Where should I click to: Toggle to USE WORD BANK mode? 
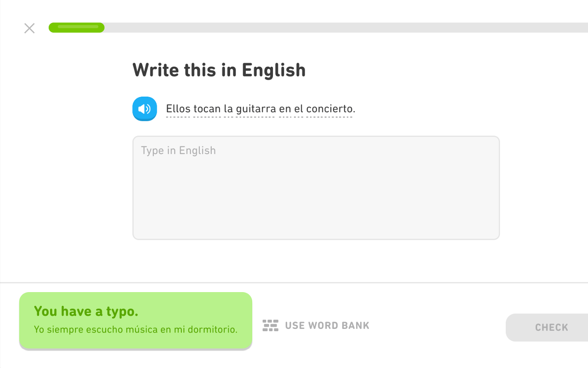(316, 325)
